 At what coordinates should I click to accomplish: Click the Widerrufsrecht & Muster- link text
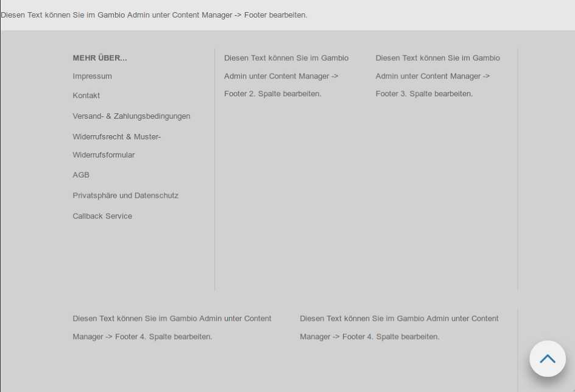coord(116,137)
